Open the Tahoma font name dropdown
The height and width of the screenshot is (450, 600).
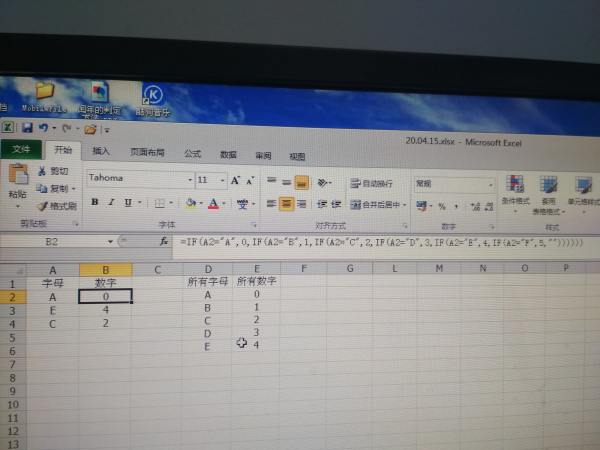point(190,179)
